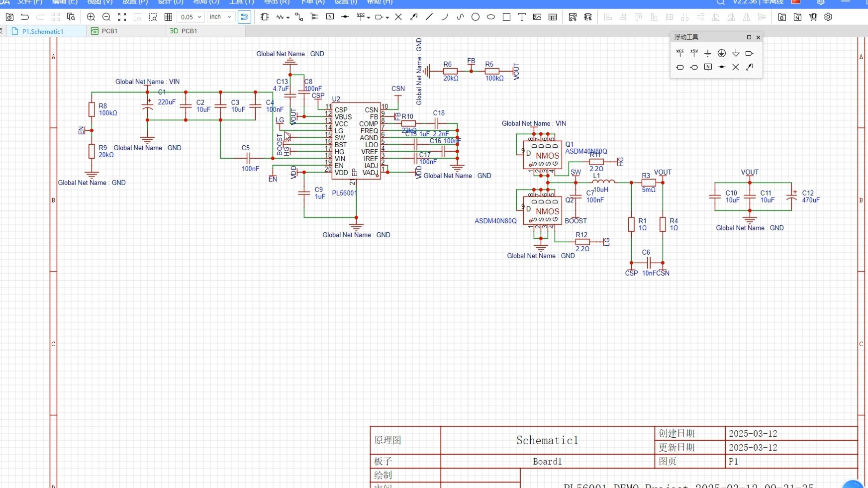The height and width of the screenshot is (488, 868).
Task: Click the undo arrow icon
Action: (x=25, y=17)
